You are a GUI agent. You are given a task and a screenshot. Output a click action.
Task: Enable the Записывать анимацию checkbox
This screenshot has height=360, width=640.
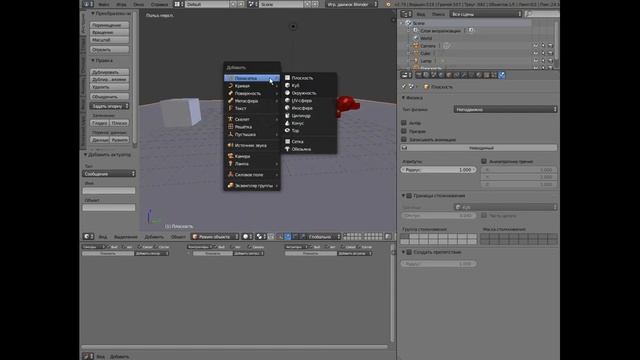click(404, 139)
